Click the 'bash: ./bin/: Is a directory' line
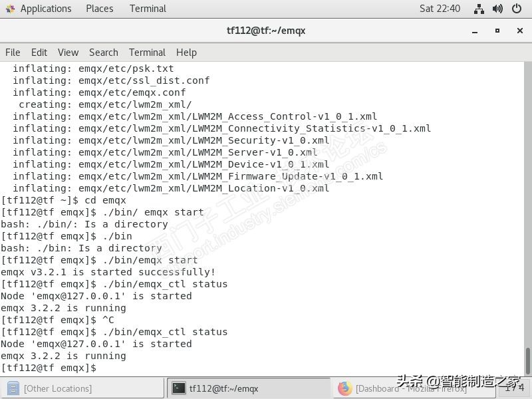Viewport: 532px width, 399px height. pos(84,224)
